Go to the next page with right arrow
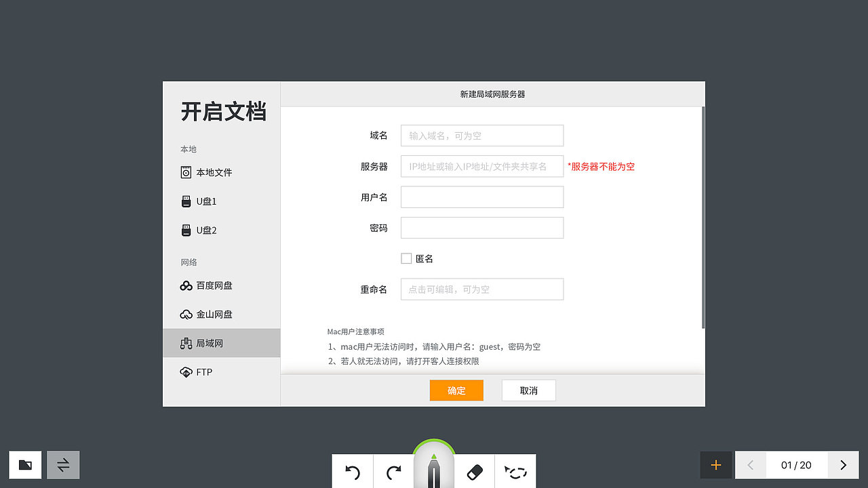 843,465
